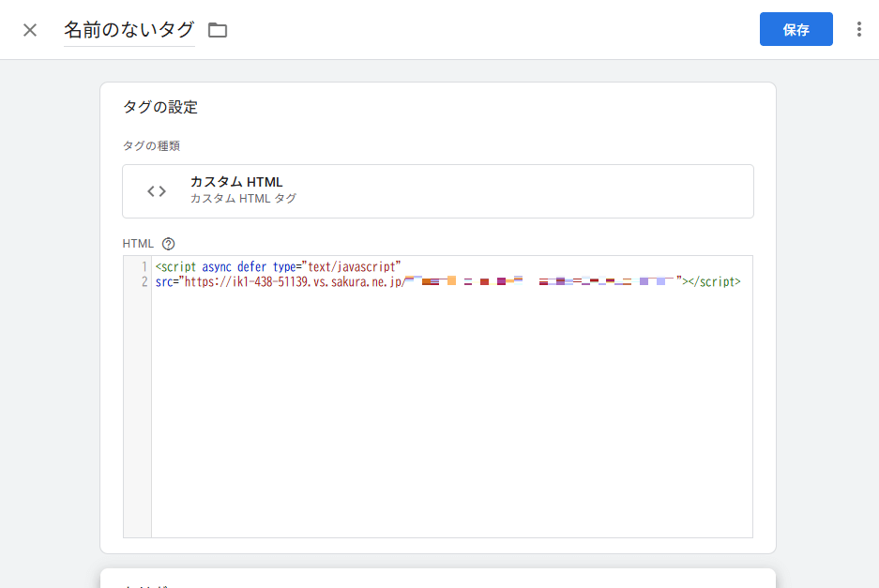Open the three-dot more options menu

[x=858, y=30]
